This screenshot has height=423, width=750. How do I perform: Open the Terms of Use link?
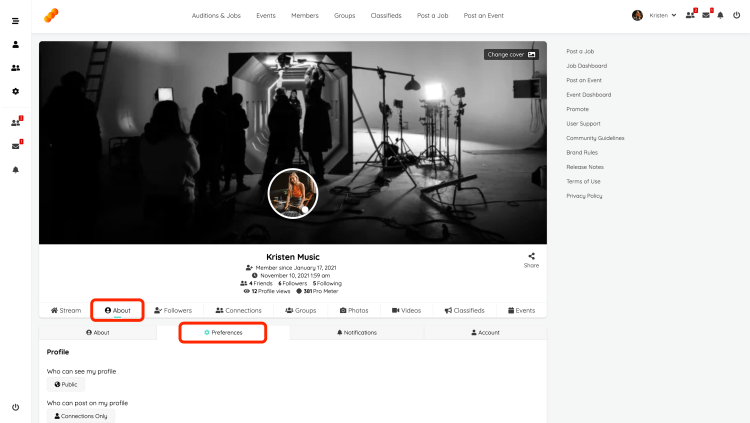(583, 181)
